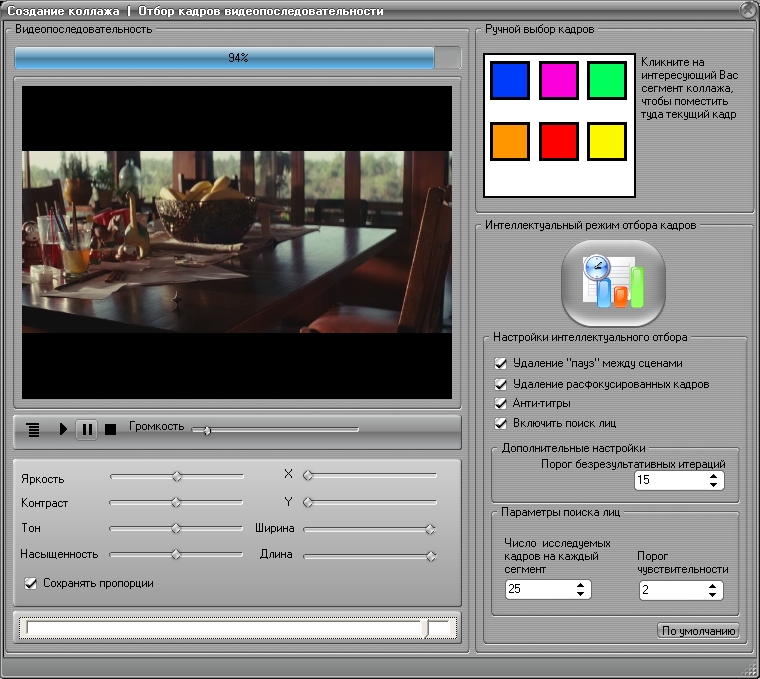This screenshot has width=760, height=679.
Task: Click the 'Громкость' volume slider handle
Action: pos(207,430)
